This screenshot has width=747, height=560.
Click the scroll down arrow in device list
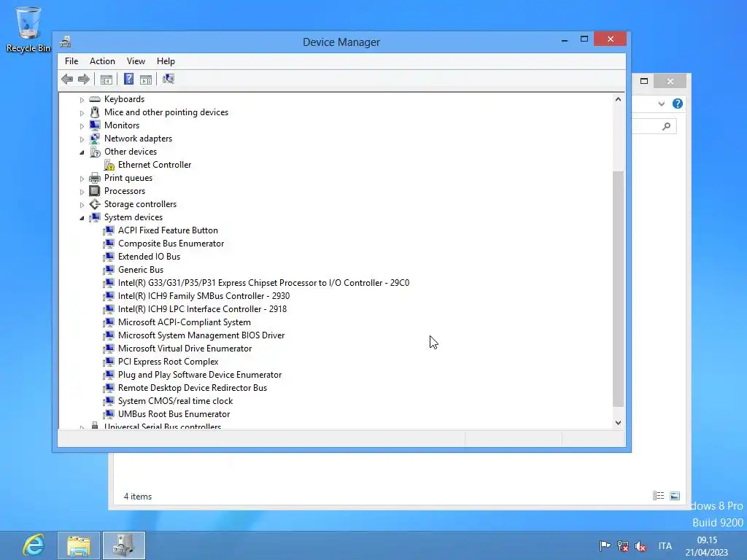(618, 422)
